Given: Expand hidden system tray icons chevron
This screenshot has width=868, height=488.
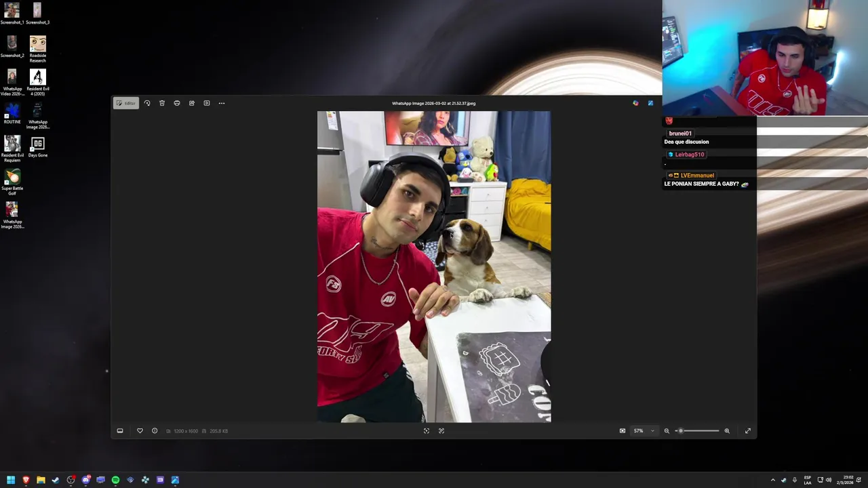Looking at the screenshot, I should (772, 480).
